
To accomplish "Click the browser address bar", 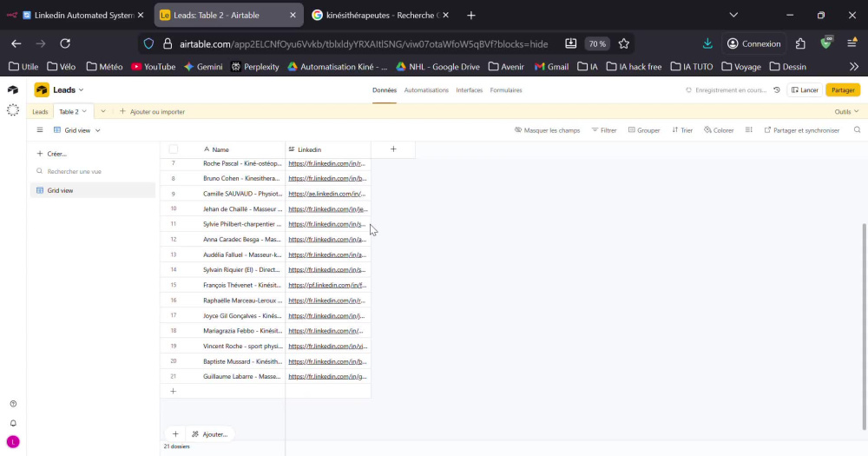I will [x=364, y=43].
